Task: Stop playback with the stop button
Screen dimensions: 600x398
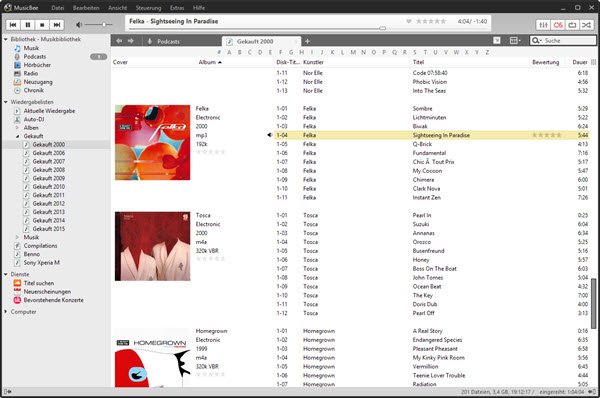Action: pyautogui.click(x=42, y=25)
